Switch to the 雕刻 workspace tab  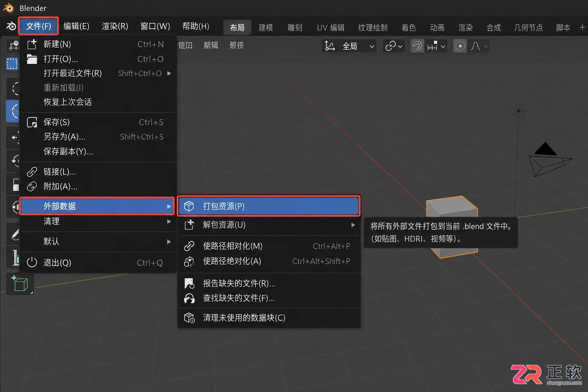click(295, 27)
